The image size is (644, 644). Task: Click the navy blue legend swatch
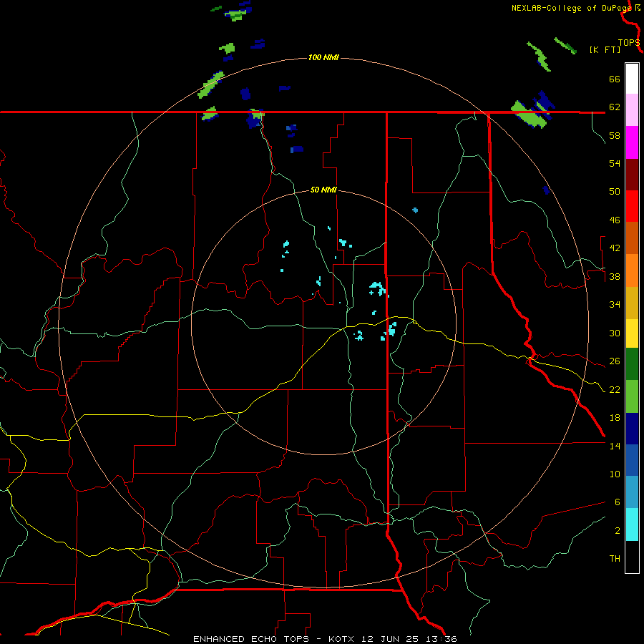(632, 429)
